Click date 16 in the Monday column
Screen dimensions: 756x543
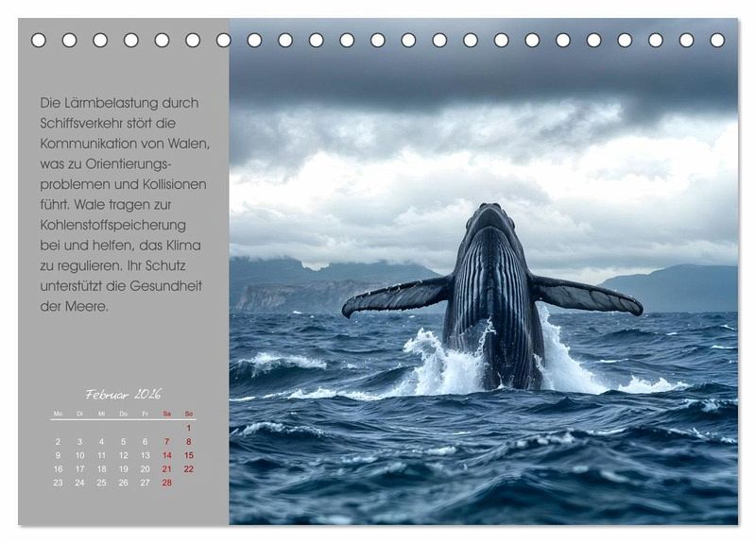click(x=58, y=468)
